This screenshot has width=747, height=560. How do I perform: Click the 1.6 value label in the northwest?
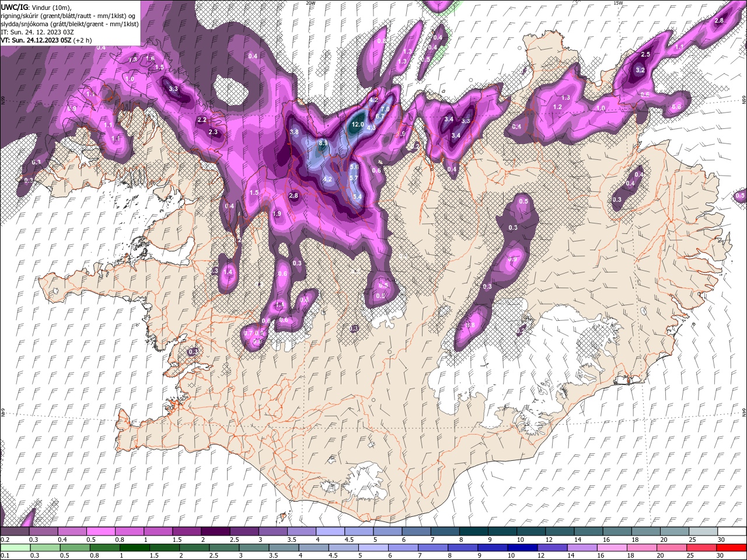150,59
